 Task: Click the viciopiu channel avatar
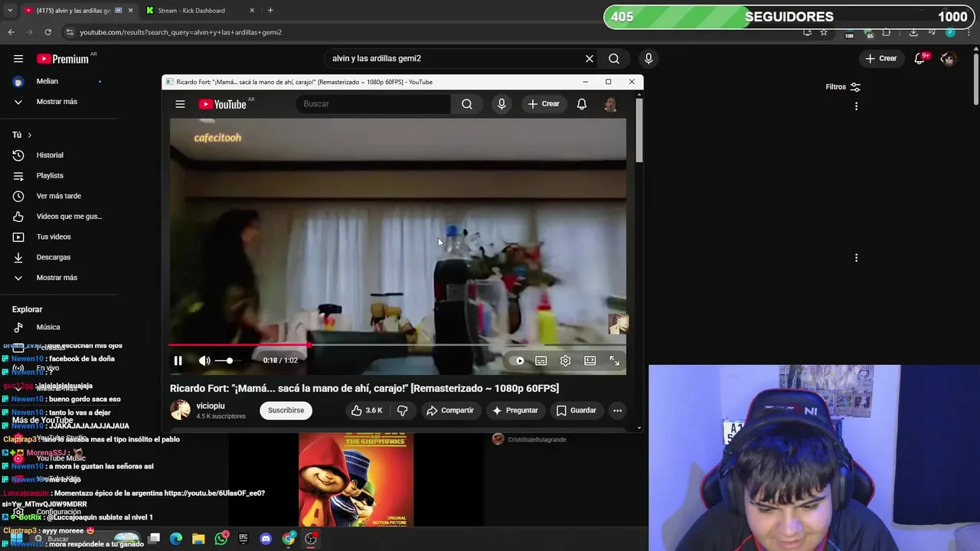coord(180,410)
